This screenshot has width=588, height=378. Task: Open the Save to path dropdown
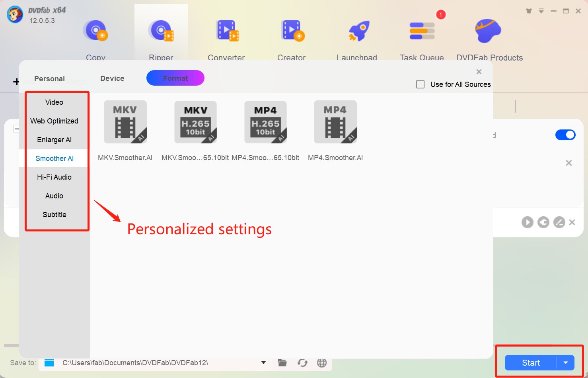coord(263,362)
